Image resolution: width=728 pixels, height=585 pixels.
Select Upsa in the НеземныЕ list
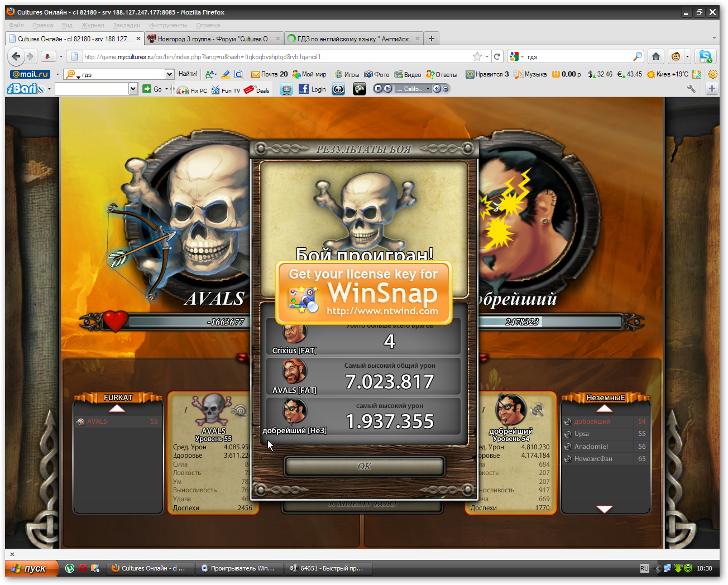point(605,434)
